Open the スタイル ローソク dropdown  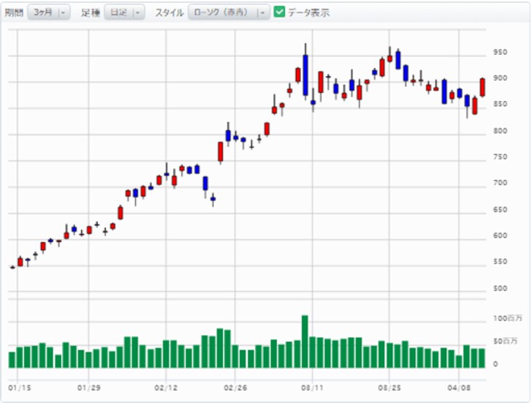click(229, 12)
